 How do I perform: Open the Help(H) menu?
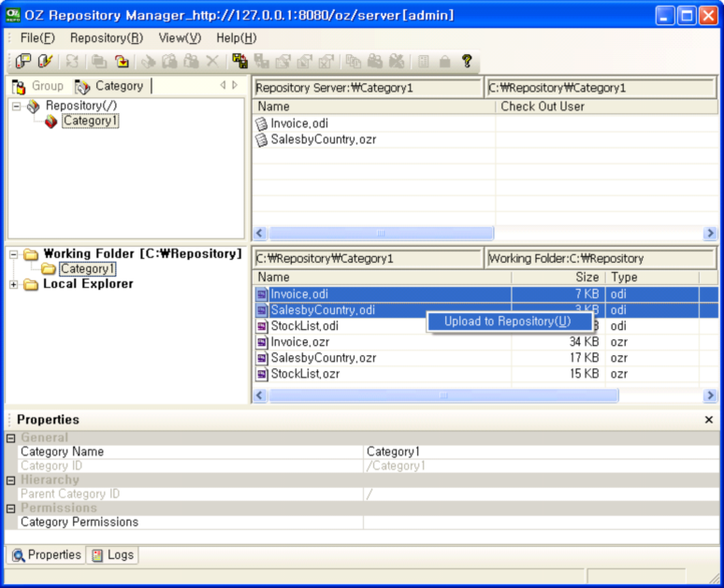(x=237, y=38)
